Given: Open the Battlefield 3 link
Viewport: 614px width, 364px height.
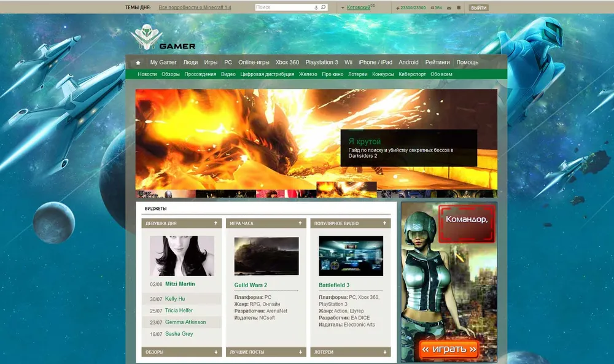Looking at the screenshot, I should 334,285.
